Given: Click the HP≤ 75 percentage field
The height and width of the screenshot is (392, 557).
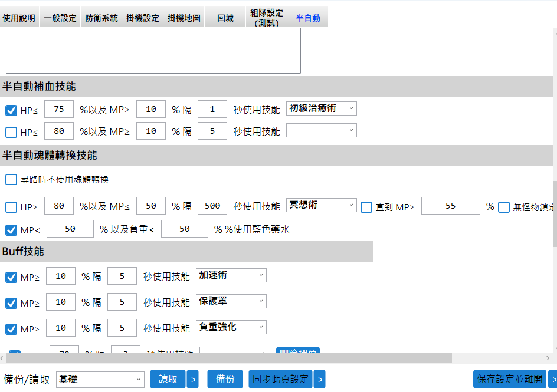Looking at the screenshot, I should [59, 109].
